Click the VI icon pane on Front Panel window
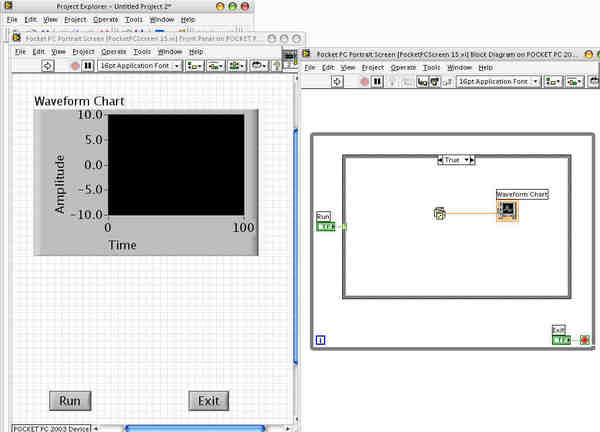The height and width of the screenshot is (432, 600). coord(290,59)
